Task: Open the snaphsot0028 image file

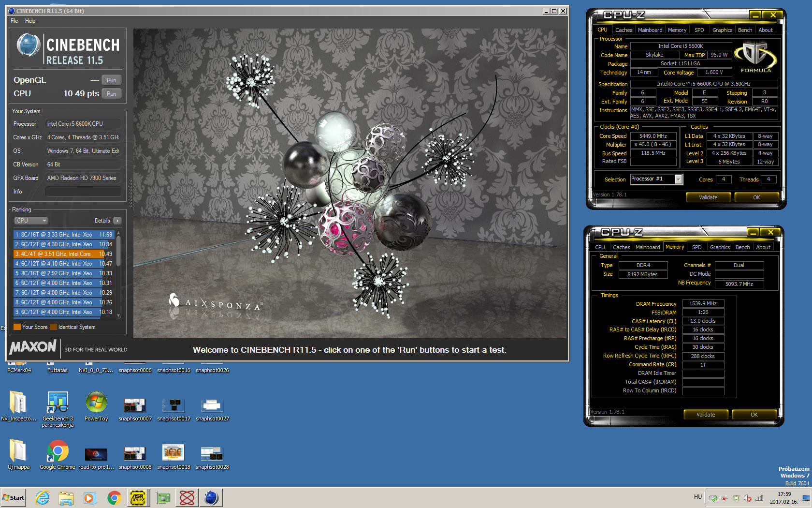Action: coord(212,458)
